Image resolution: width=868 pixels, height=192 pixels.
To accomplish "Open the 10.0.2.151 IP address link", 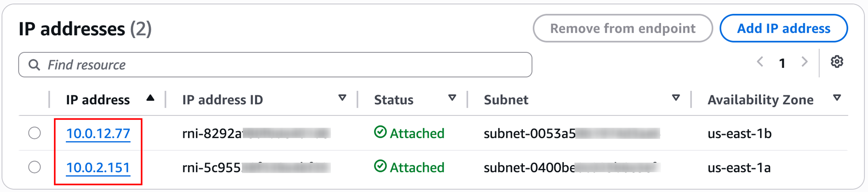I will coord(98,167).
